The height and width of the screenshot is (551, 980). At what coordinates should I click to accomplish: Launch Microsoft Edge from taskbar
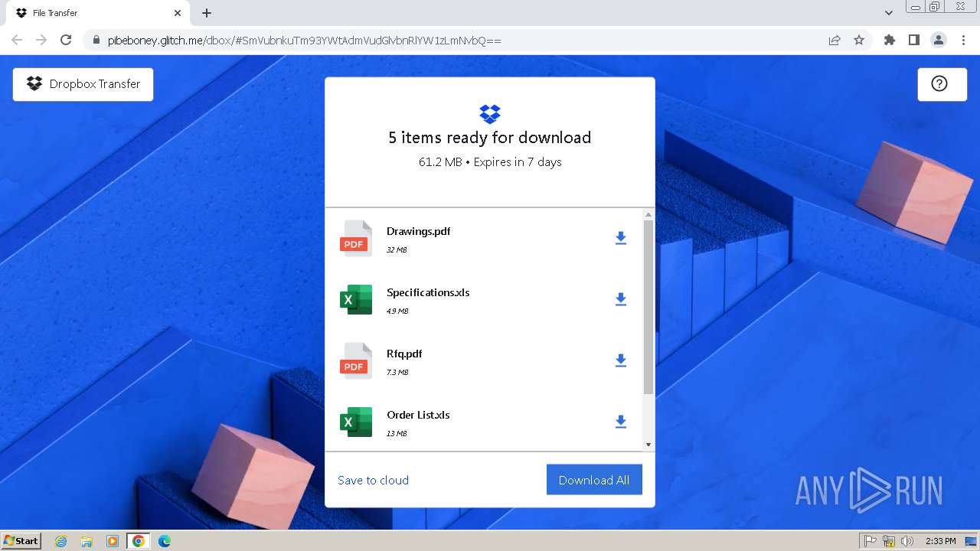tap(165, 541)
